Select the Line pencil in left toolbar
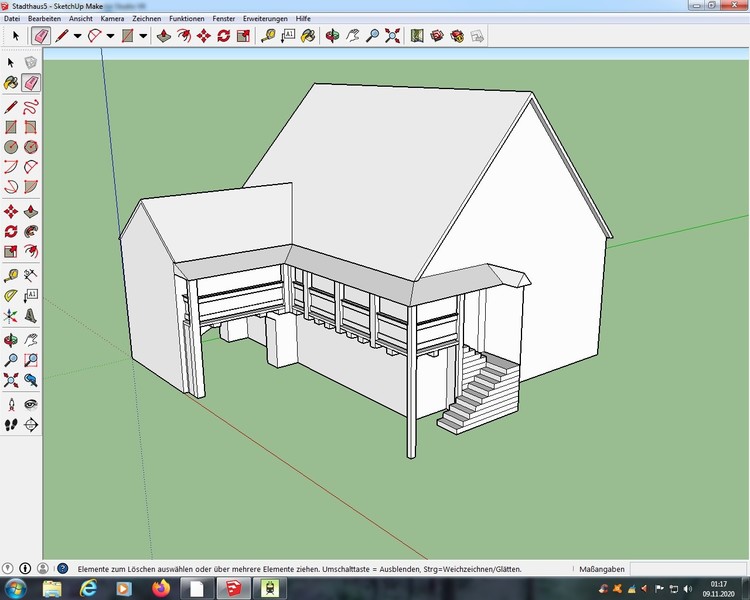The width and height of the screenshot is (750, 600). pyautogui.click(x=11, y=107)
